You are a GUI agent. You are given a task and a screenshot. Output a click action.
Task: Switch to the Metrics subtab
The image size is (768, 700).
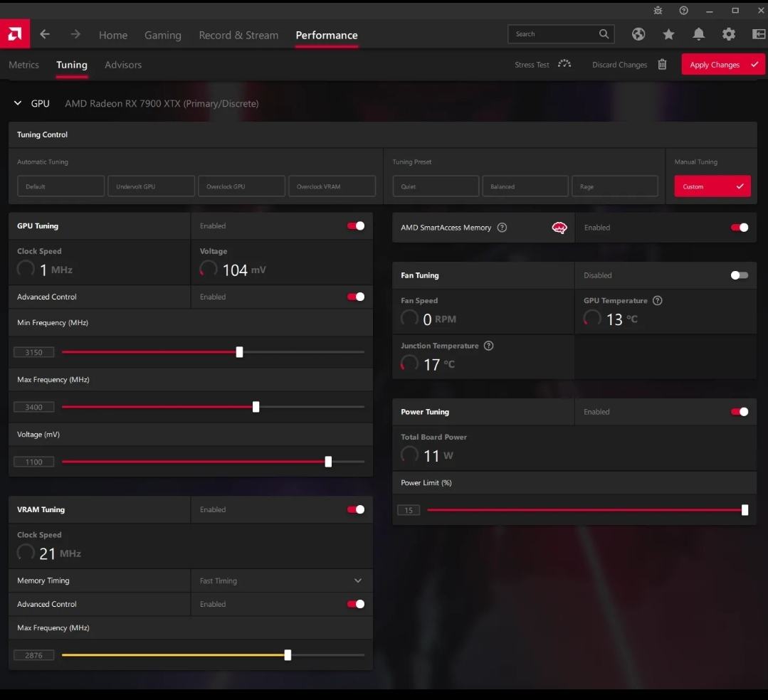(24, 65)
